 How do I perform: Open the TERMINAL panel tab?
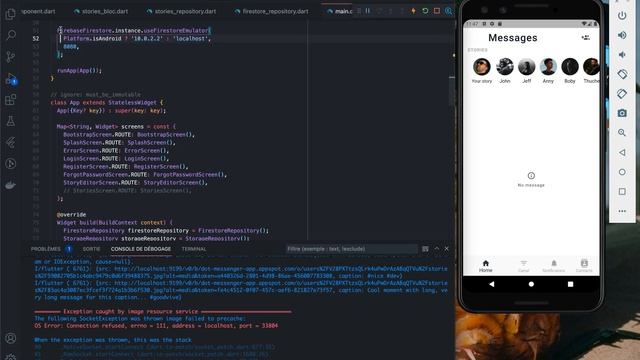[194, 249]
